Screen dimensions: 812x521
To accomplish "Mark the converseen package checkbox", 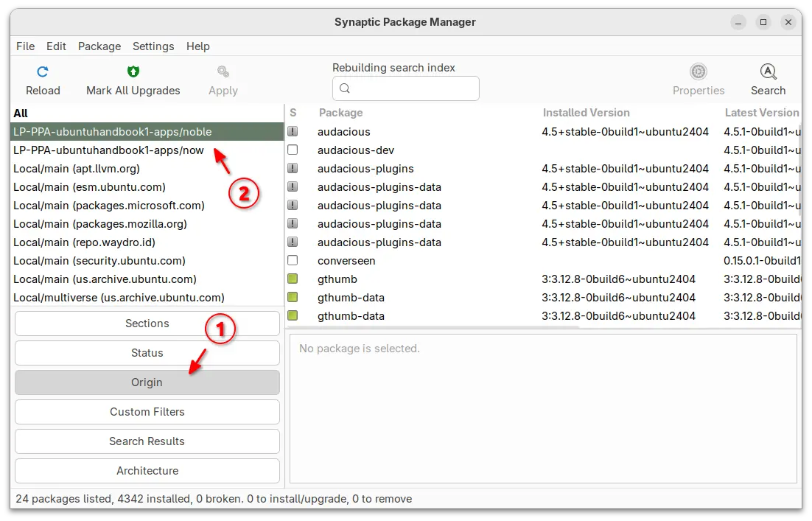I will tap(293, 261).
